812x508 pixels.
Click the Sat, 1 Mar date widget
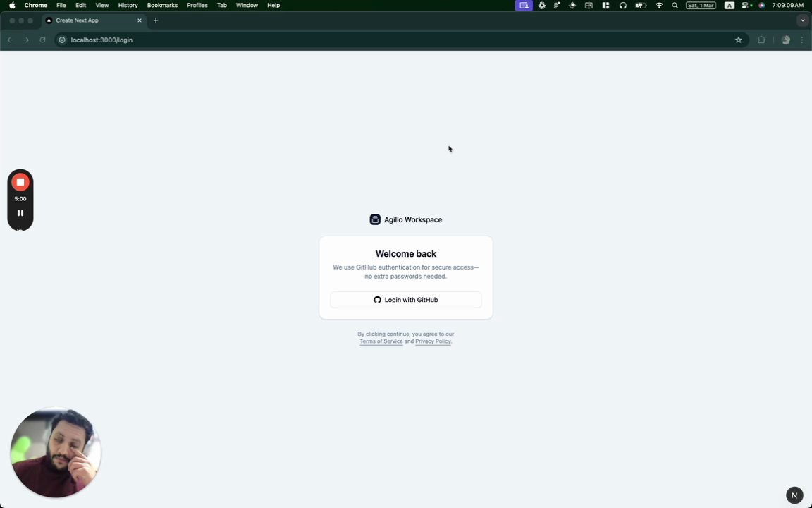[701, 5]
